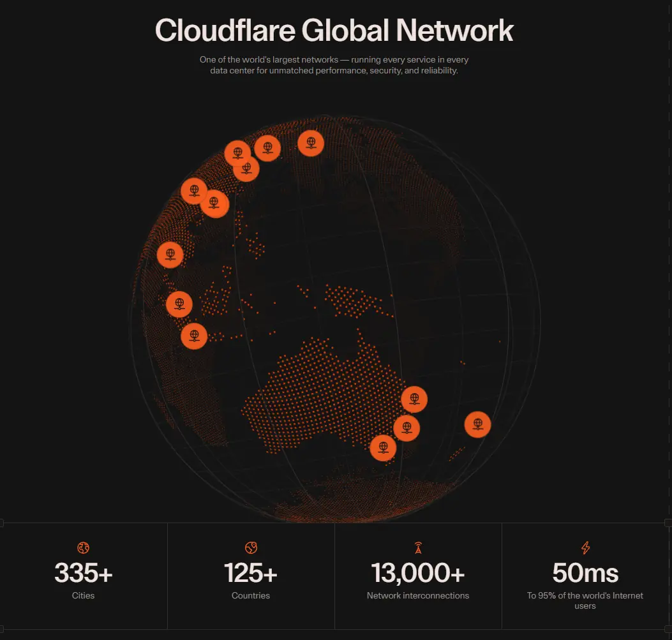Viewport: 672px width, 640px height.
Task: Select the northernmost marker on Australia's east coast
Action: tap(414, 399)
